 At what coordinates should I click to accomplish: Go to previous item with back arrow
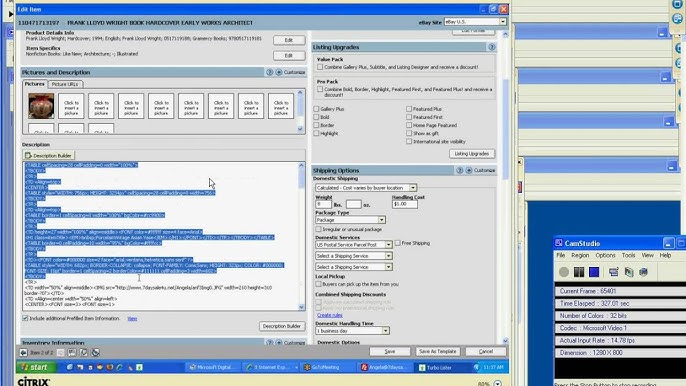[24, 352]
